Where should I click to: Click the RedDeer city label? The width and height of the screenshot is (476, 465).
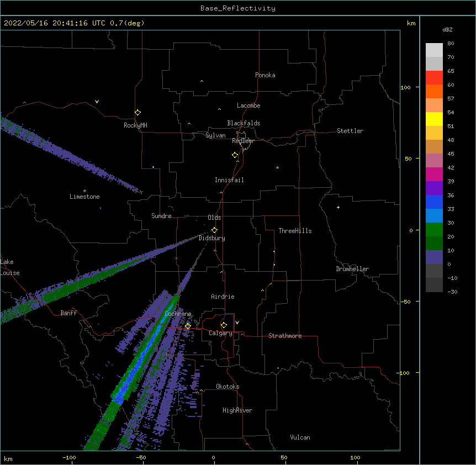point(243,141)
